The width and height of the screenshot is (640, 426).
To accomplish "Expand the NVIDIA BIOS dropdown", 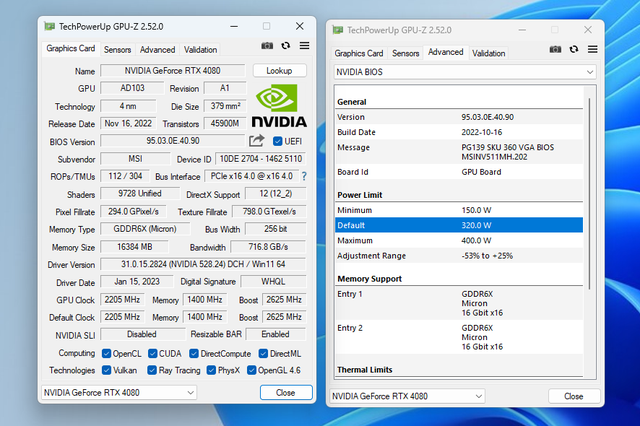I will click(x=465, y=72).
